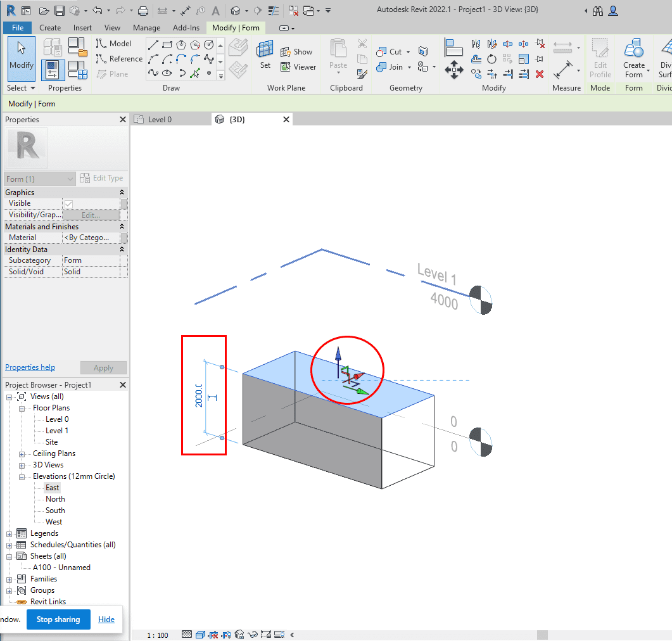
Task: Open the Work Plane Viewer
Action: coord(286,67)
